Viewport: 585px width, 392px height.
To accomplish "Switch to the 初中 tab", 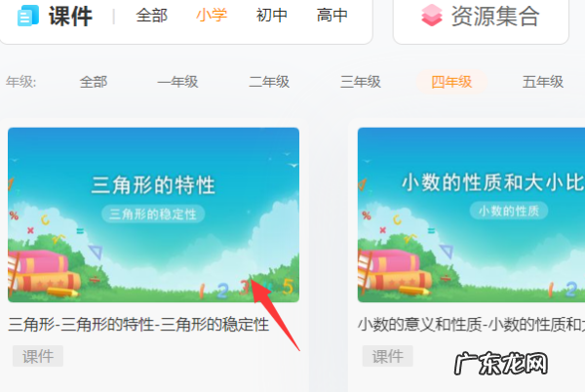I will pyautogui.click(x=272, y=16).
